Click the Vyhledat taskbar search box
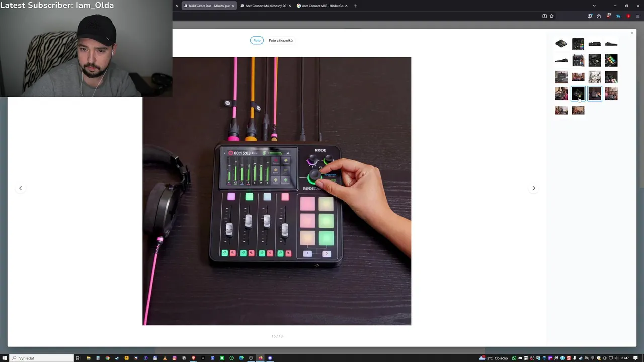Viewport: 644px width, 362px height. [x=42, y=358]
